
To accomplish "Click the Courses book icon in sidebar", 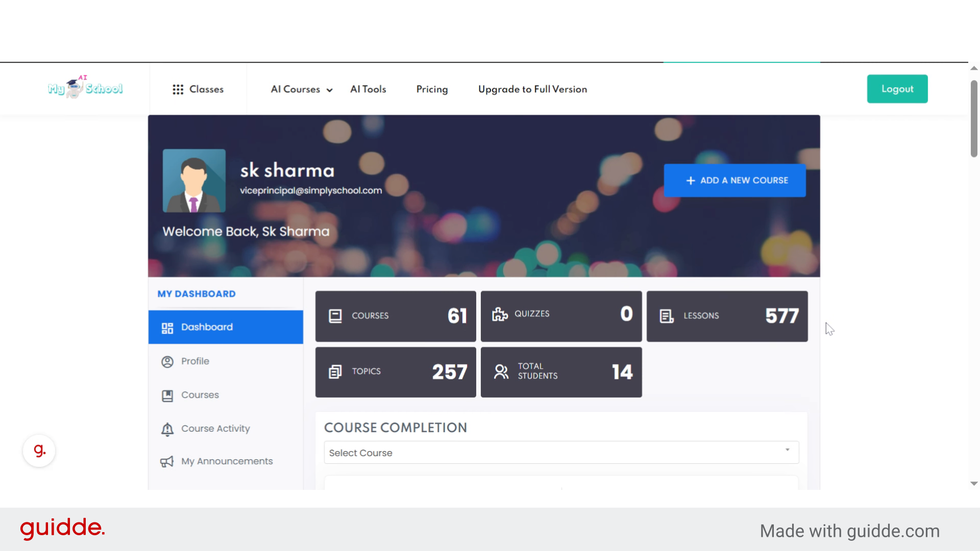I will point(167,395).
